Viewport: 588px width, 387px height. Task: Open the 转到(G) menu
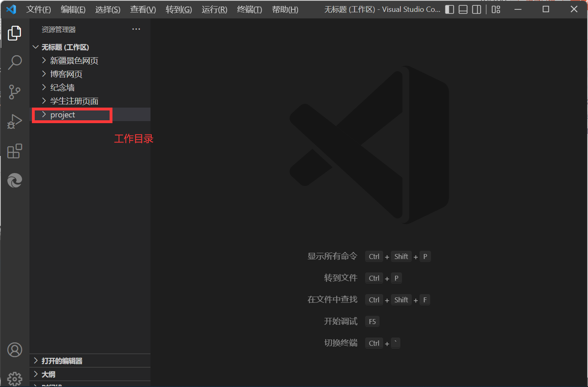click(179, 9)
